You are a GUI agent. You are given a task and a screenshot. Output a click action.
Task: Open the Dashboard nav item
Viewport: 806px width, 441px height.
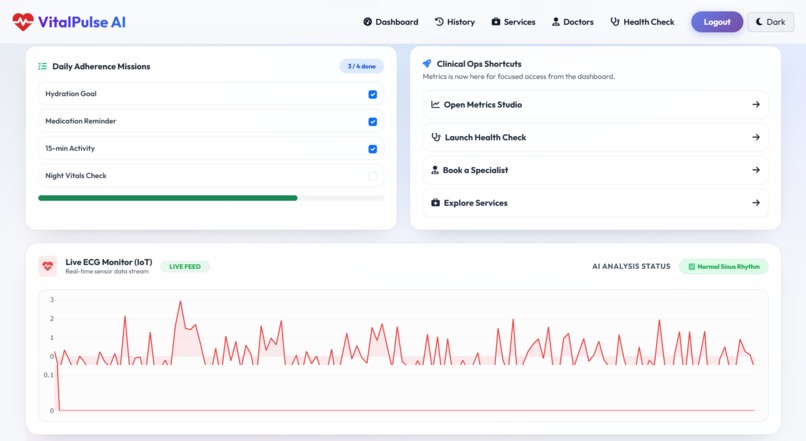[x=391, y=22]
